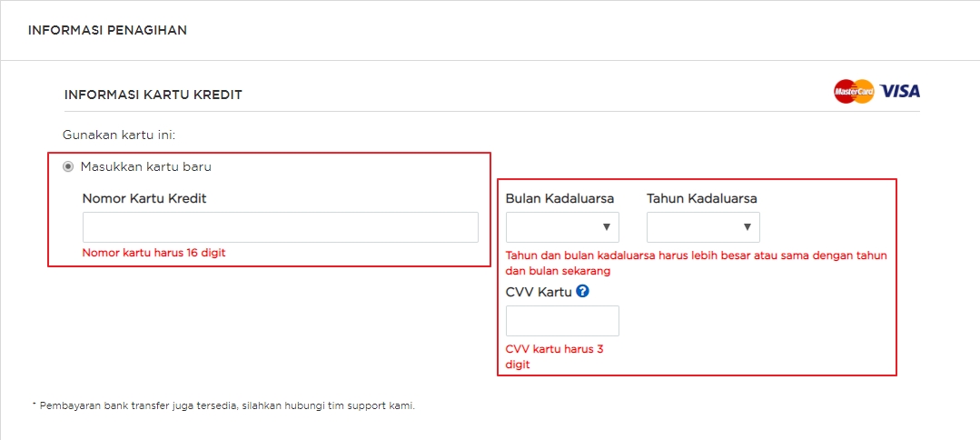Click the 'CVV Kartu' label text
This screenshot has width=980, height=440.
pyautogui.click(x=539, y=292)
